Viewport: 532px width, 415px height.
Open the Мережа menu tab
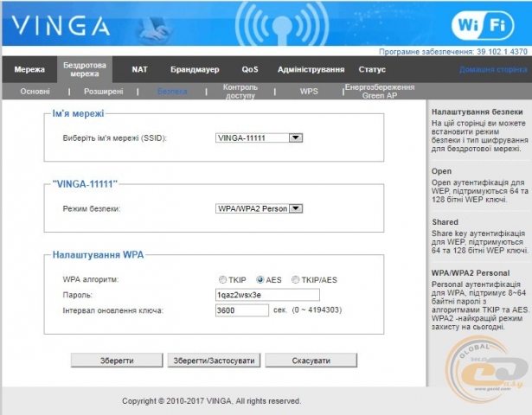tap(29, 69)
